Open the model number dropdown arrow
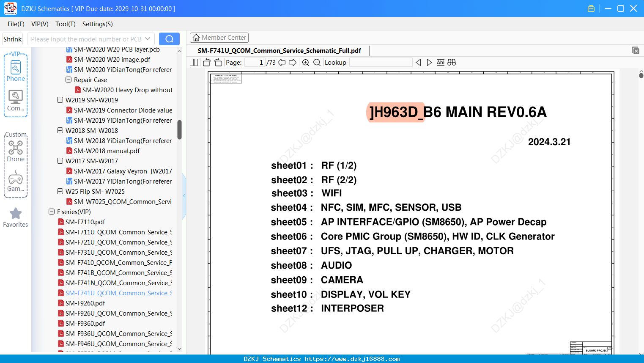Image resolution: width=644 pixels, height=363 pixels. 148,39
